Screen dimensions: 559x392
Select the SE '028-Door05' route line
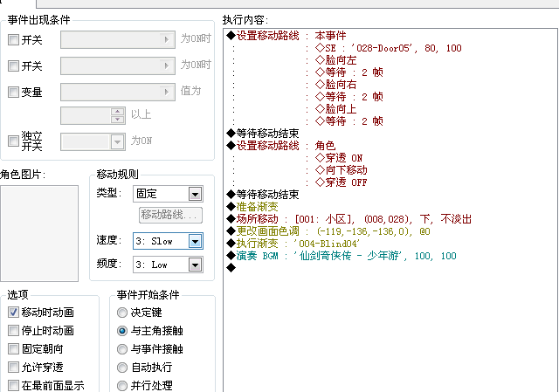tap(389, 48)
